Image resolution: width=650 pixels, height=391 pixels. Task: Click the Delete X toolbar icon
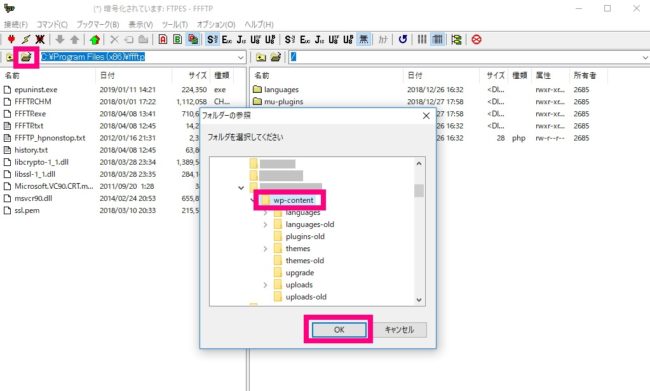[x=114, y=39]
